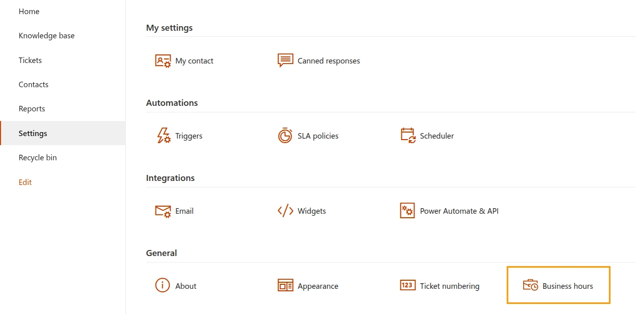
Task: Click the Scheduler calendar icon
Action: coord(408,136)
